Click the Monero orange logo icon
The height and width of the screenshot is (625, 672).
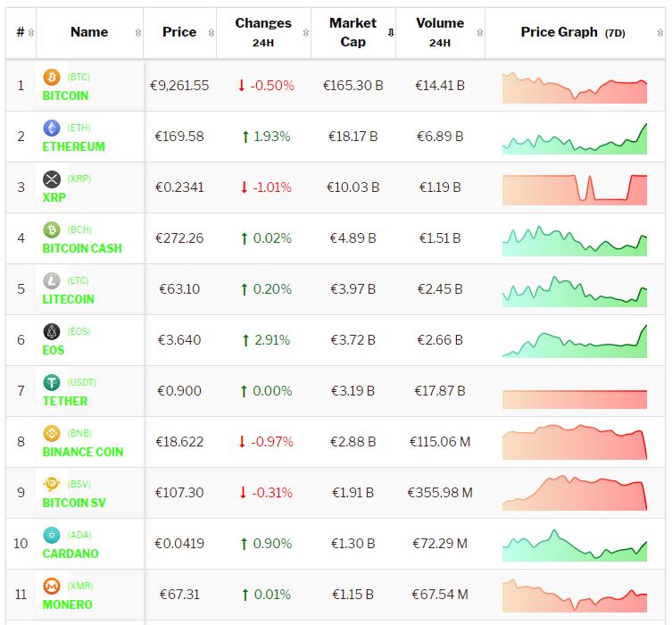(x=52, y=587)
